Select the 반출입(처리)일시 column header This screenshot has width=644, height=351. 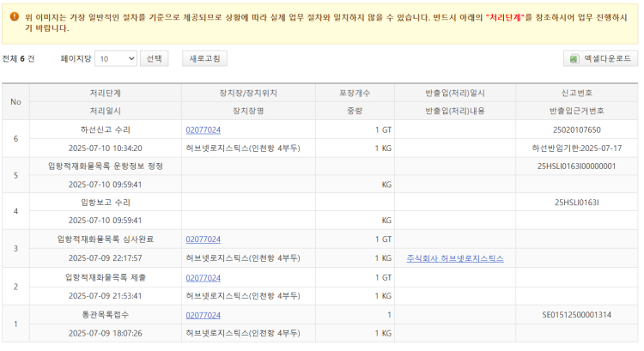(x=455, y=94)
